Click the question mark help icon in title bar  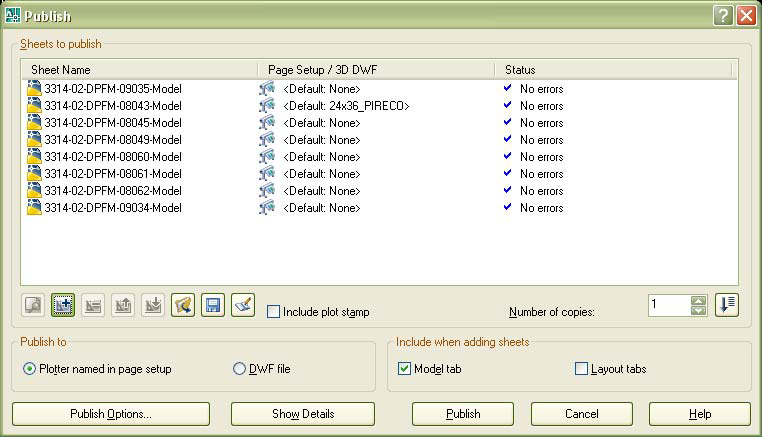(x=723, y=16)
